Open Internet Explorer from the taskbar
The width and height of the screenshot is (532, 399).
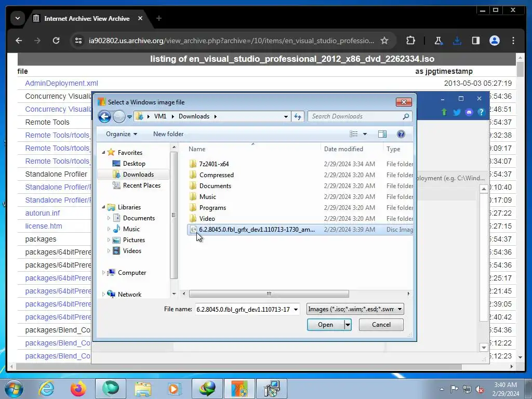pyautogui.click(x=46, y=389)
